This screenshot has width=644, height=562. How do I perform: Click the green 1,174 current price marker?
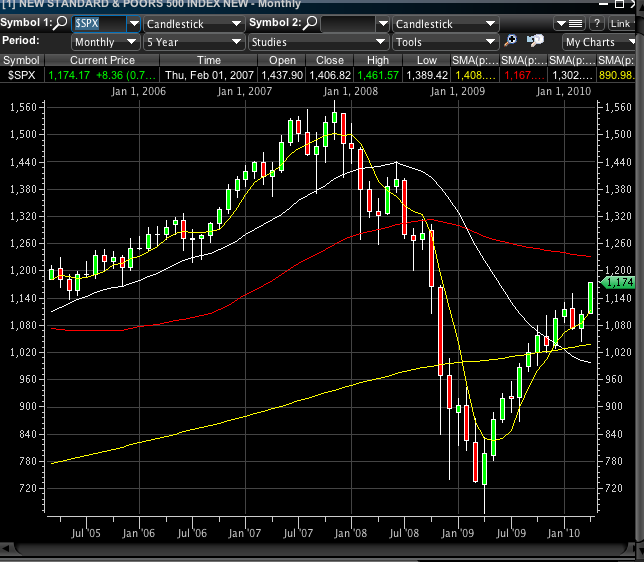(621, 283)
